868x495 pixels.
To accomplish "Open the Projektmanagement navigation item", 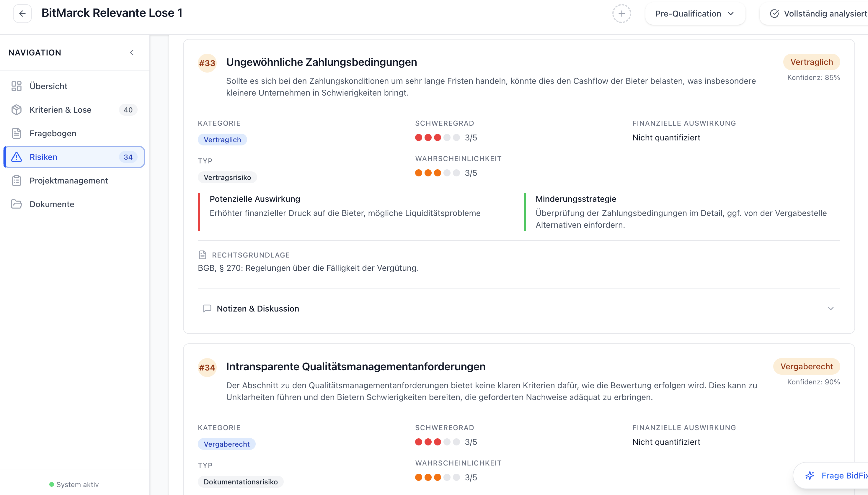I will point(69,181).
